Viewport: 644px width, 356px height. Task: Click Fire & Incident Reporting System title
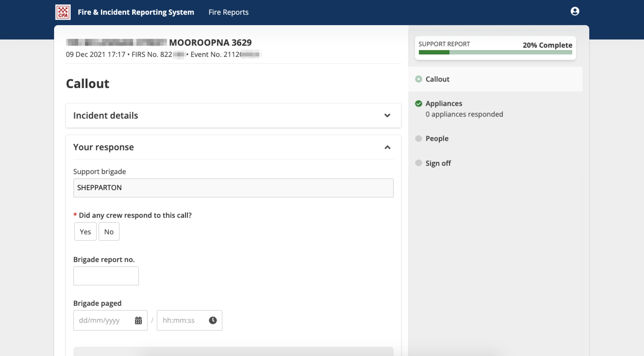[136, 12]
